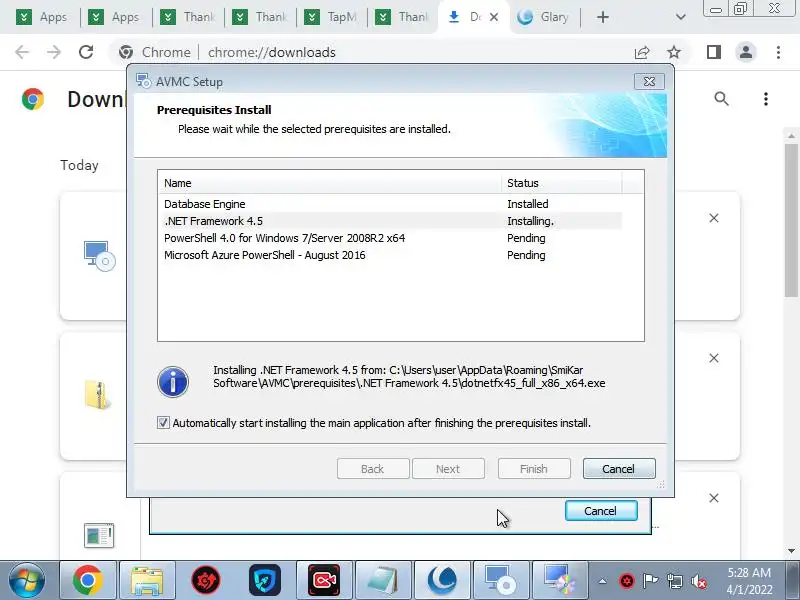
Task: Open the red screen recorder taskbar icon
Action: 324,580
